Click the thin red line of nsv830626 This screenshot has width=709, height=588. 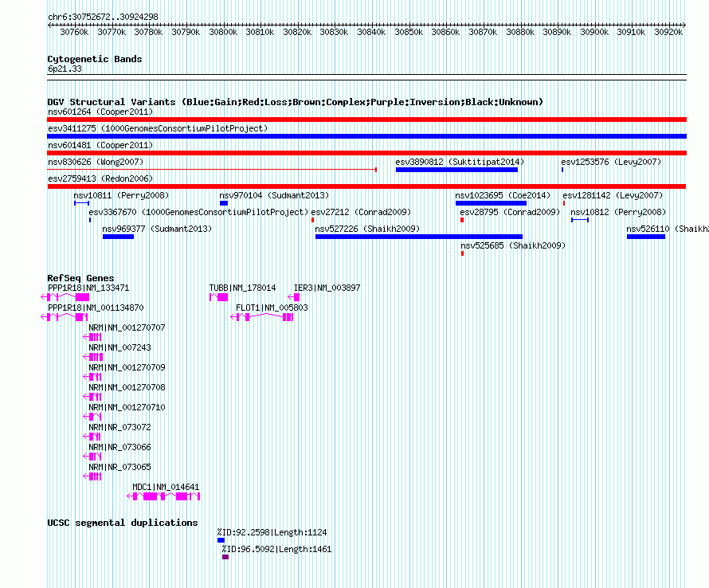coord(212,170)
